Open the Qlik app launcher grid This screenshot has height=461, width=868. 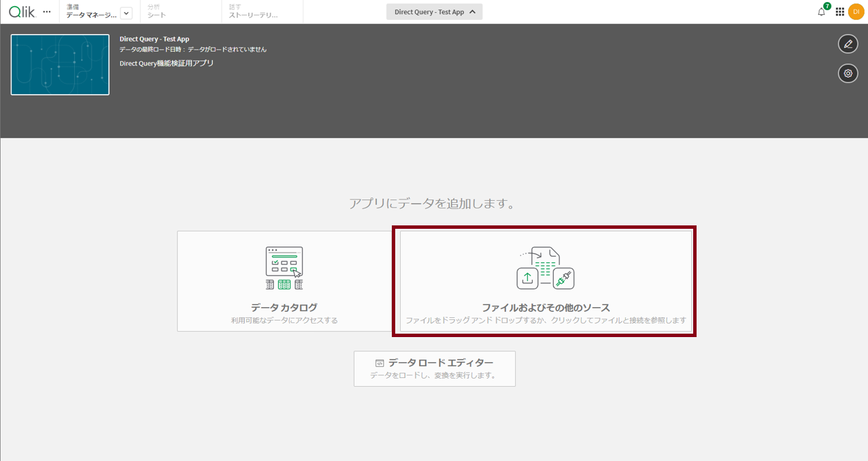coord(839,11)
